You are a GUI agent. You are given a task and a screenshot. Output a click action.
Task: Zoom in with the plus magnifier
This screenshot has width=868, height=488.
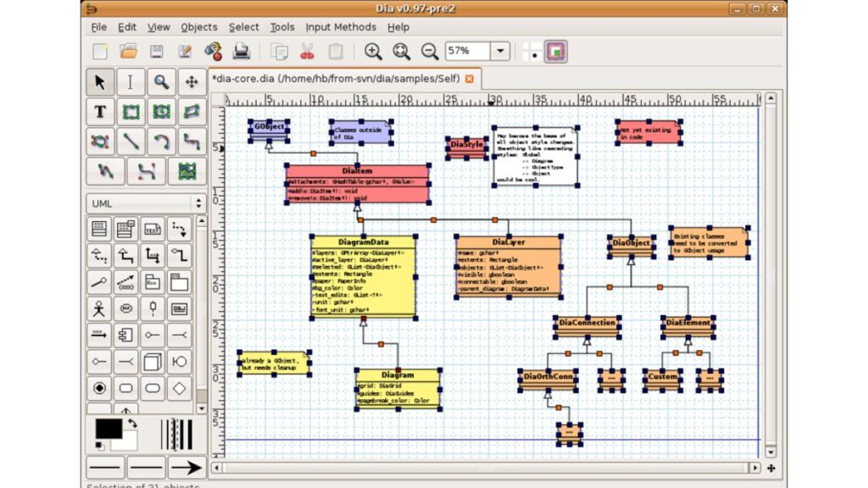point(373,52)
